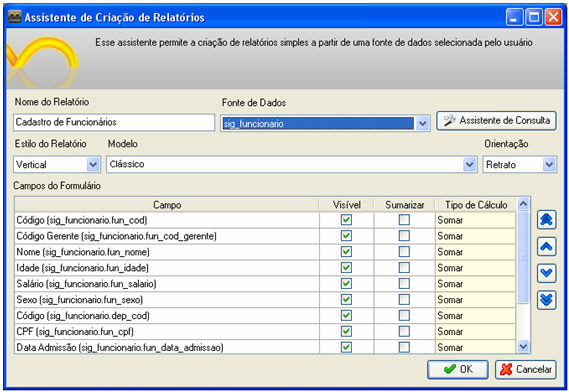The width and height of the screenshot is (569, 392).
Task: Uncheck Visível for Sexo row
Action: point(346,300)
